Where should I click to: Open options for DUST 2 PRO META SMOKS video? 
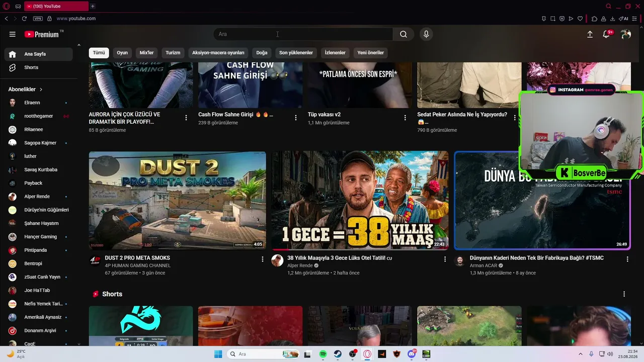(262, 259)
